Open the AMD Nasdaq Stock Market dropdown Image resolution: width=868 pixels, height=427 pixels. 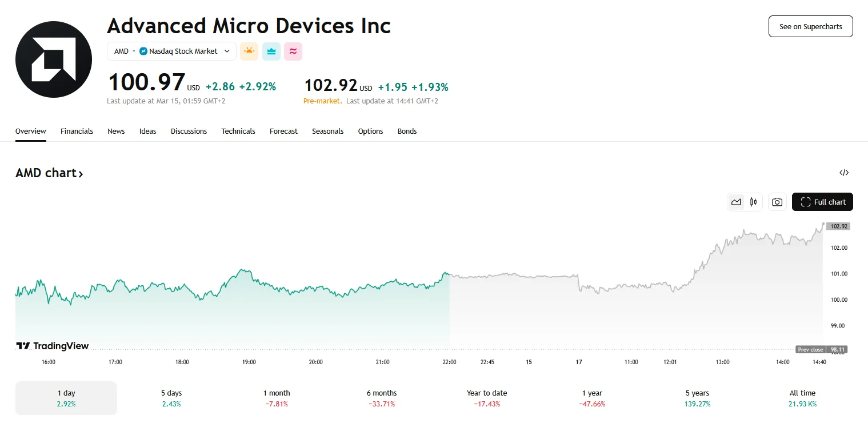click(171, 51)
